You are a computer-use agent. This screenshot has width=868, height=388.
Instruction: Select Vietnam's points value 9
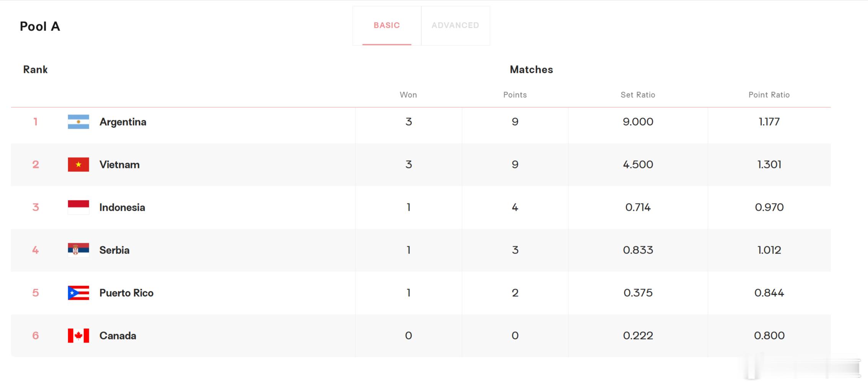(x=515, y=165)
